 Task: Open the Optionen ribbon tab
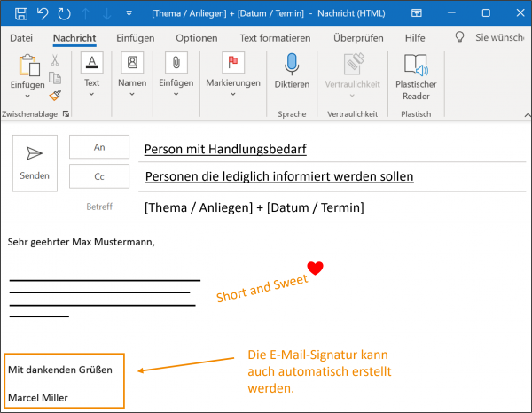197,38
